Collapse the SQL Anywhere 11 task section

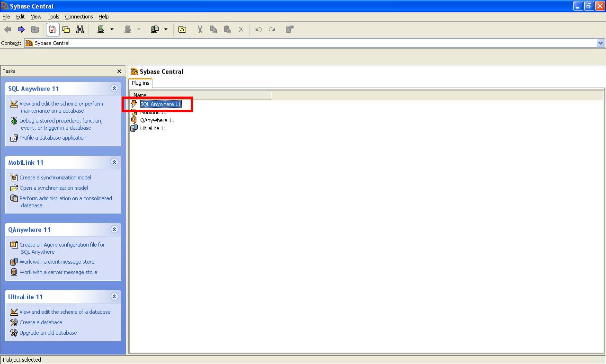[114, 88]
